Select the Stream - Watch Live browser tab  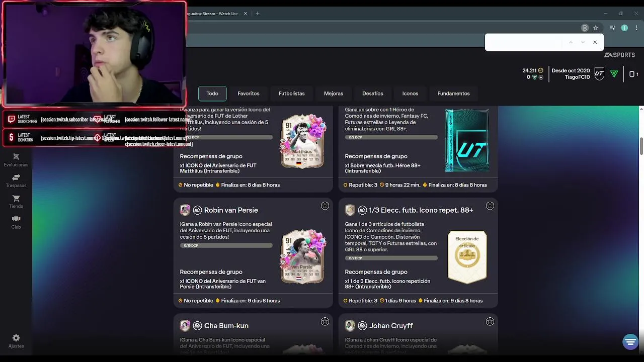pos(213,14)
